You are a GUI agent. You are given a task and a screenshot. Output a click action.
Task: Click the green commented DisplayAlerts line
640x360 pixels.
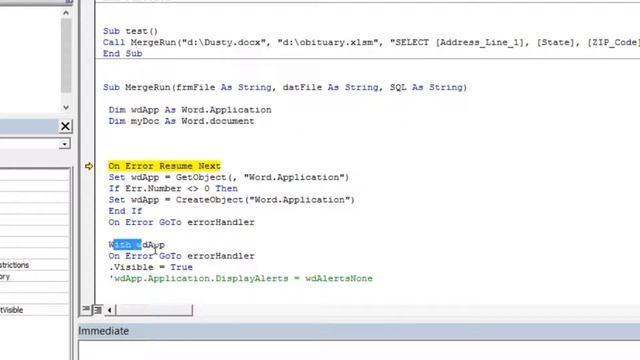click(x=240, y=279)
